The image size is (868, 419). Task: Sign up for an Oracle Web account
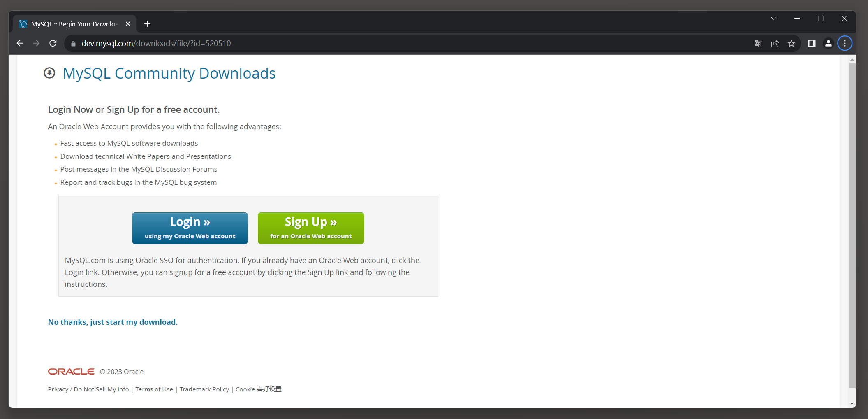tap(311, 228)
